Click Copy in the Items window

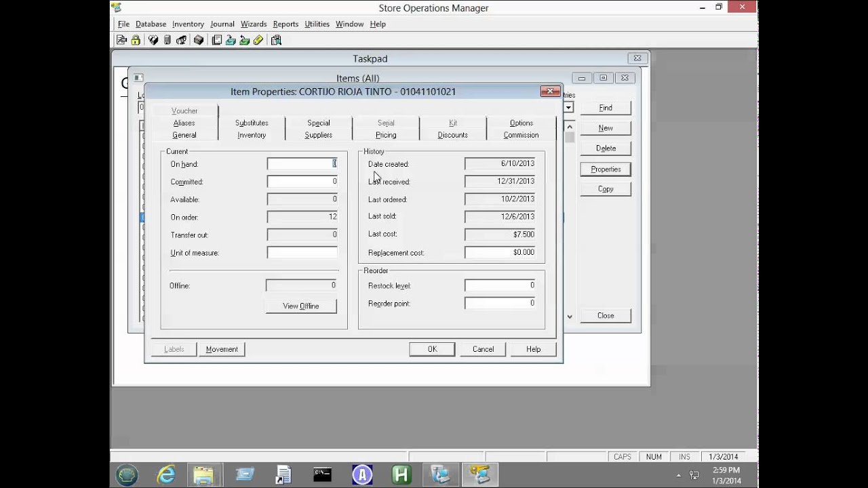[606, 189]
